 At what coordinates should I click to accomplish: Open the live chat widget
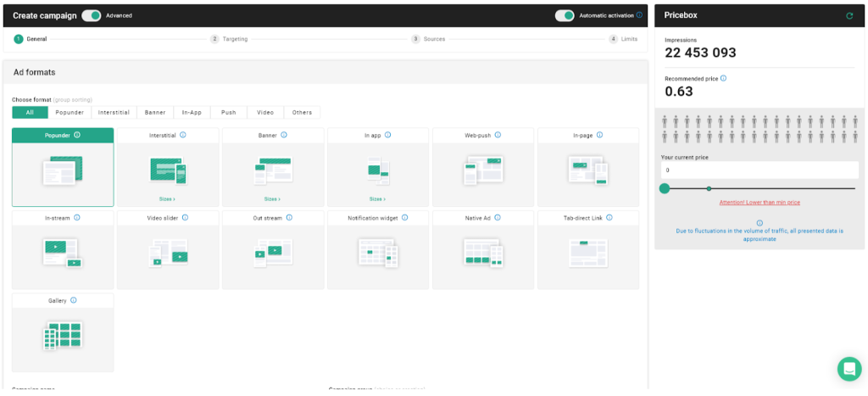coord(849,369)
